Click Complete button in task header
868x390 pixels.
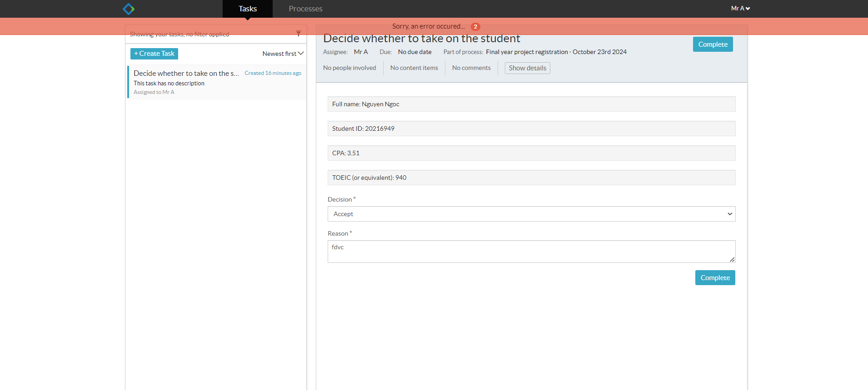click(x=713, y=44)
